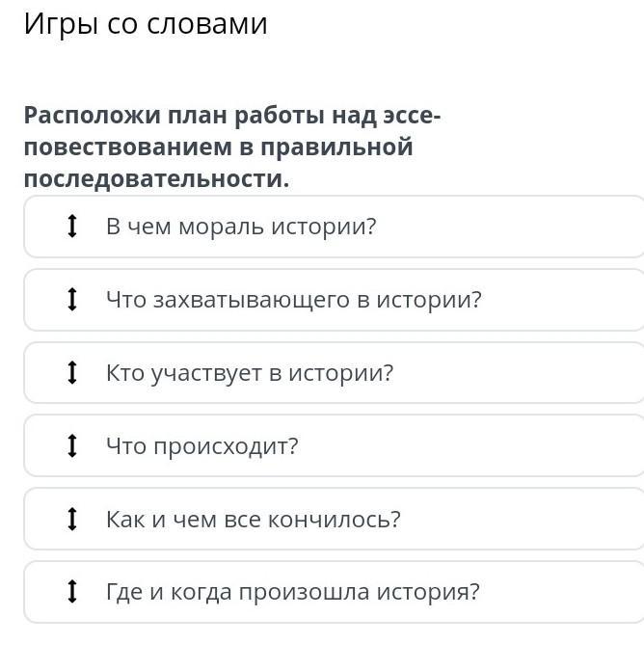Click the "Игры со словами" heading
This screenshot has width=644, height=670.
(146, 24)
